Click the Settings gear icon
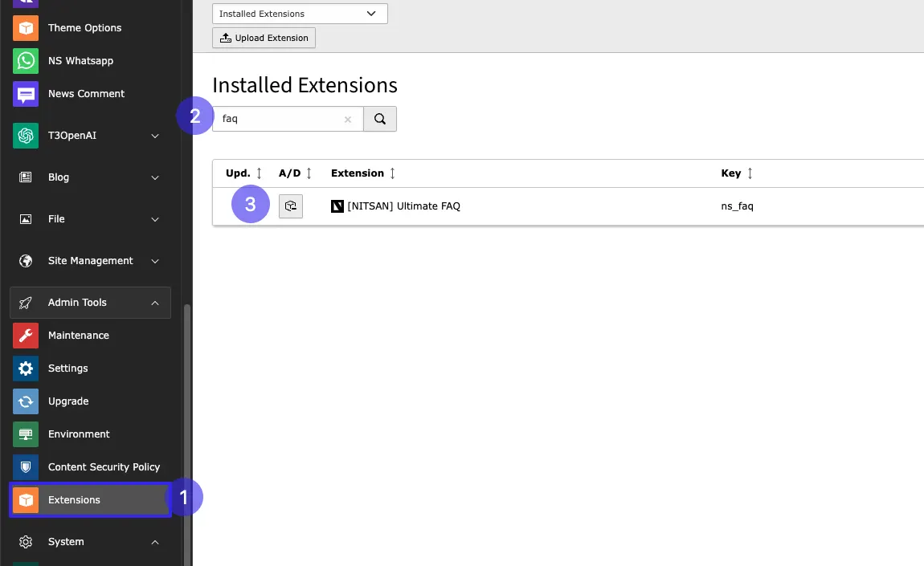The image size is (924, 566). click(x=26, y=369)
